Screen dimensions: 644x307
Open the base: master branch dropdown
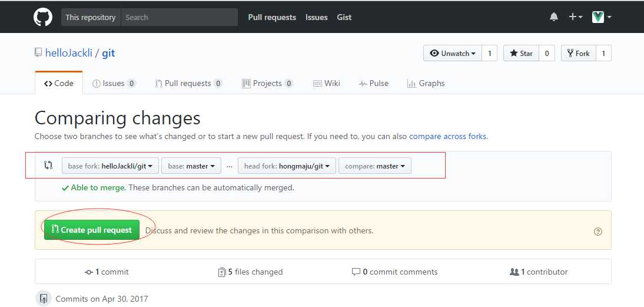(191, 166)
